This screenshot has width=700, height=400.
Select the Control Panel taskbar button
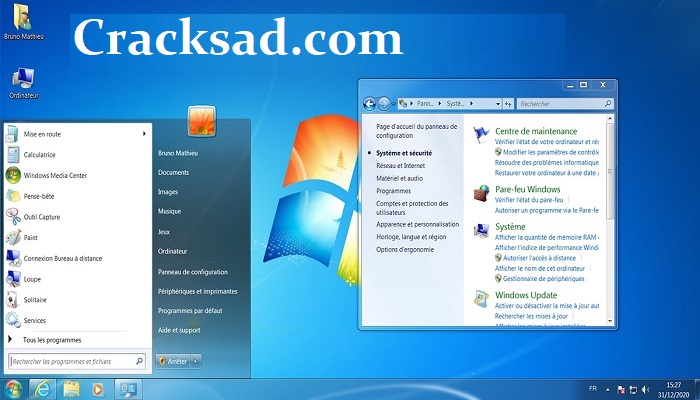(128, 389)
